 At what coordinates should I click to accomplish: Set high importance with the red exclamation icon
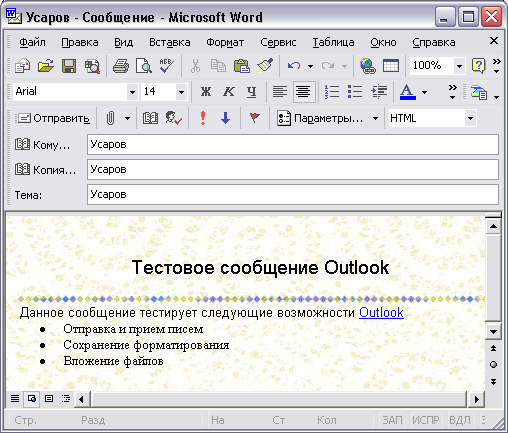[203, 118]
